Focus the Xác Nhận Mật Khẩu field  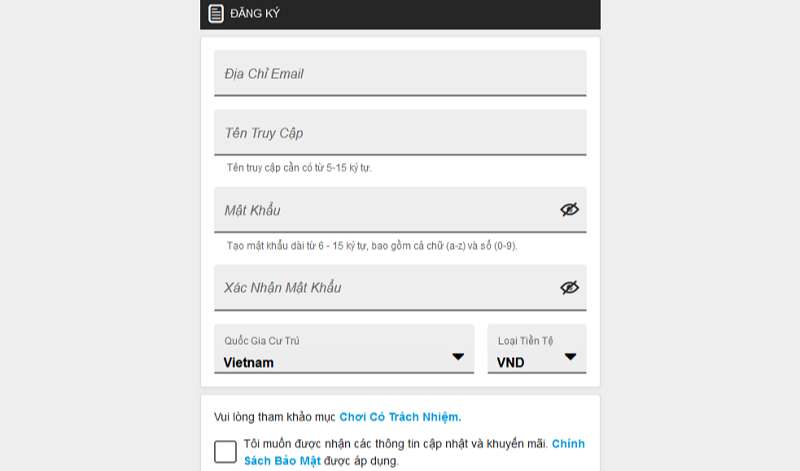[385, 287]
